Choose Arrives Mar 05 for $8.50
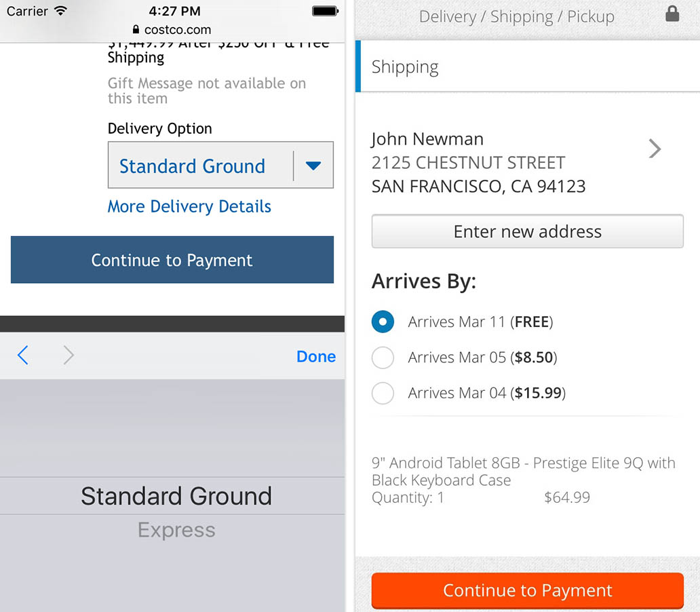Screen dimensions: 700x612 click(383, 358)
